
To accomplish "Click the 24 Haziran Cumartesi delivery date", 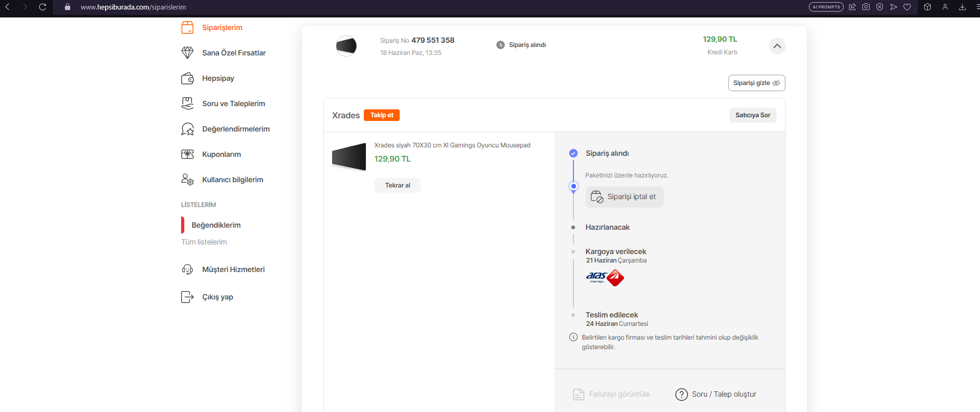I will click(x=617, y=324).
